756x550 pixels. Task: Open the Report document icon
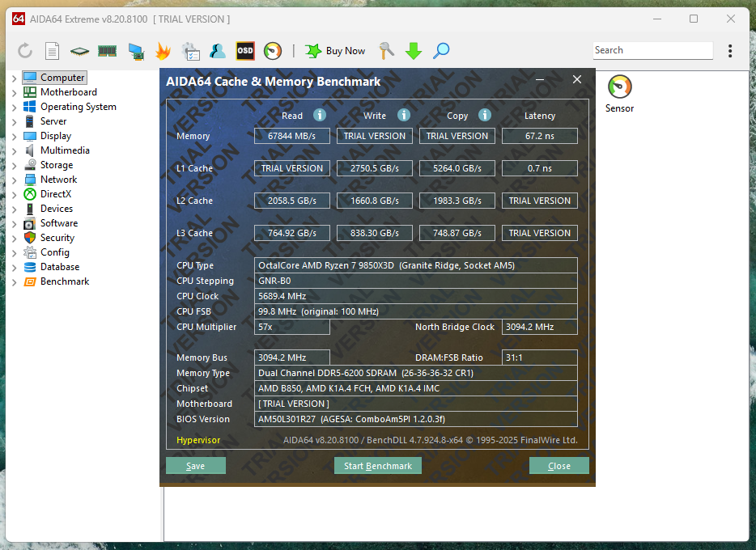point(52,51)
